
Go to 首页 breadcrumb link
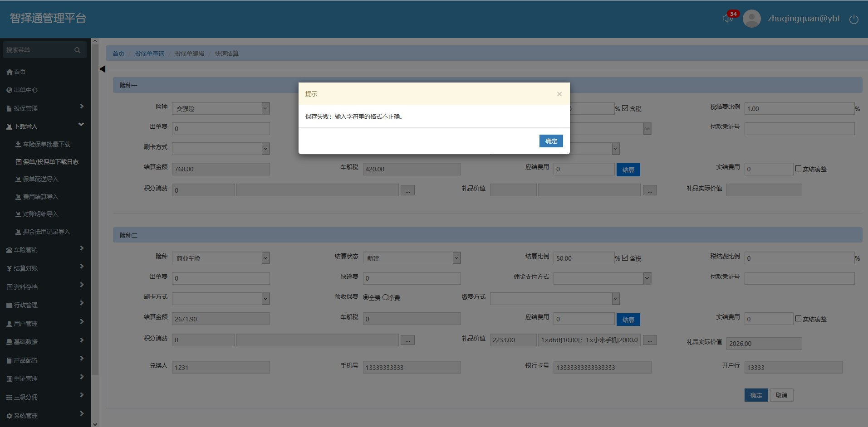click(118, 53)
